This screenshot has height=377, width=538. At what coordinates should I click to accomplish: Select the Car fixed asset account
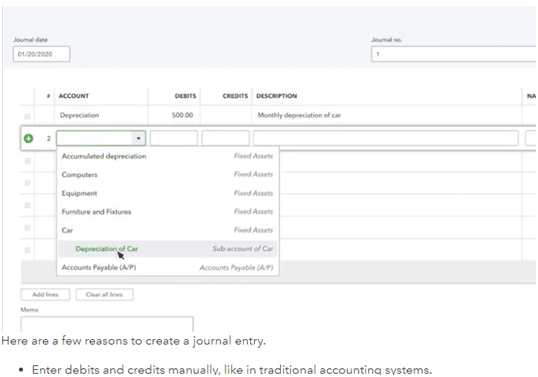(x=168, y=230)
